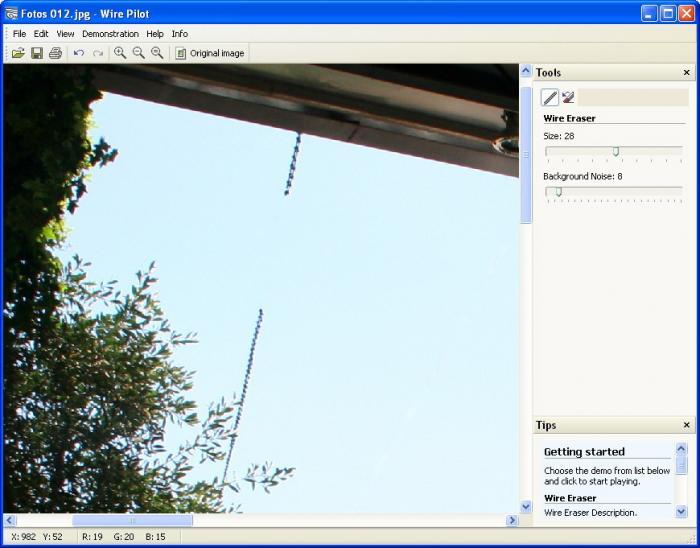
Task: Open the Demonstration menu
Action: point(110,34)
